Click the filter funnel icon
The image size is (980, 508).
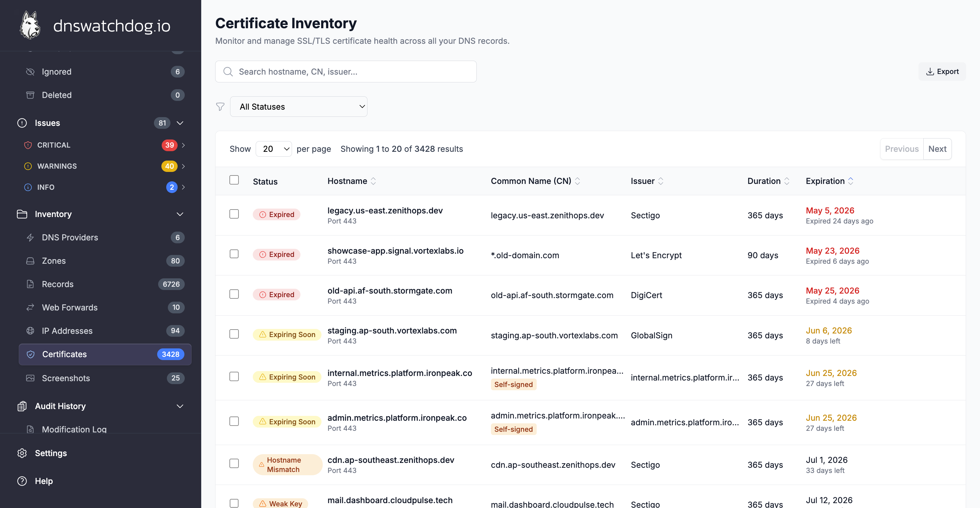coord(220,107)
